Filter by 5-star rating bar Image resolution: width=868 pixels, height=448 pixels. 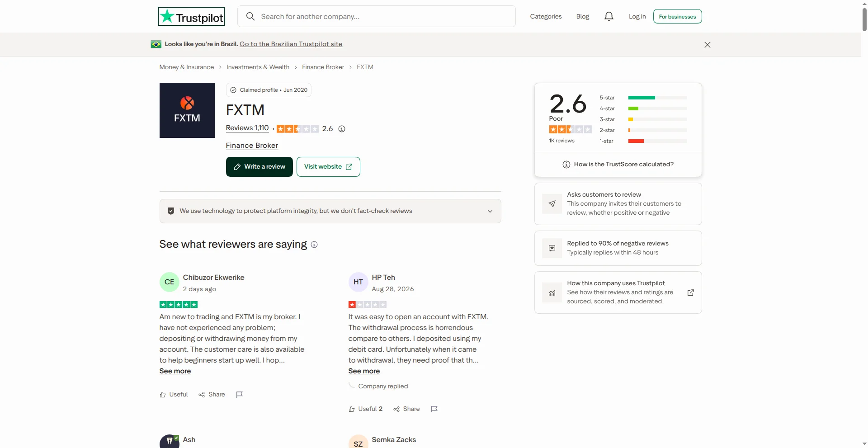pyautogui.click(x=658, y=98)
